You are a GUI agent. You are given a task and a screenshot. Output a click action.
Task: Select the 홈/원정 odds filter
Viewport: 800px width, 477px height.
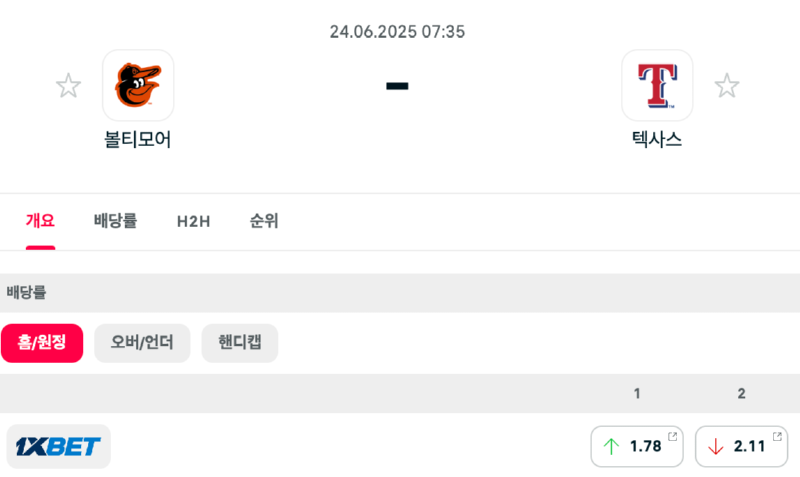(x=42, y=343)
